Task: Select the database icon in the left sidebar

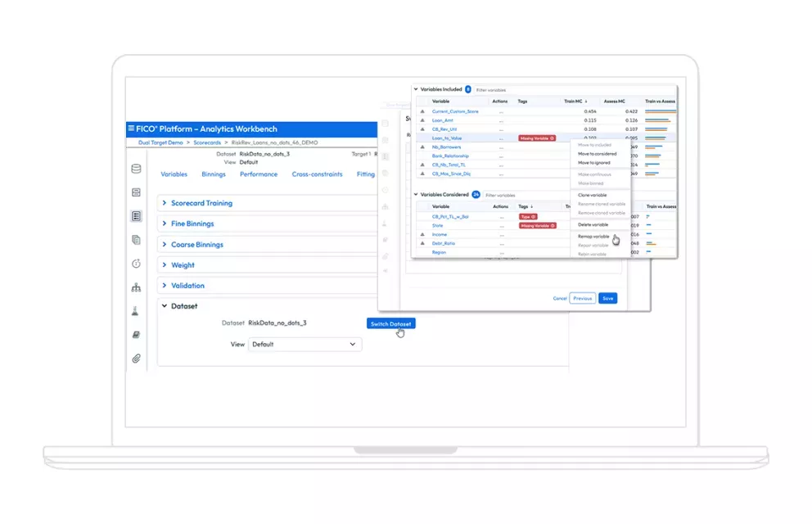Action: coord(135,169)
